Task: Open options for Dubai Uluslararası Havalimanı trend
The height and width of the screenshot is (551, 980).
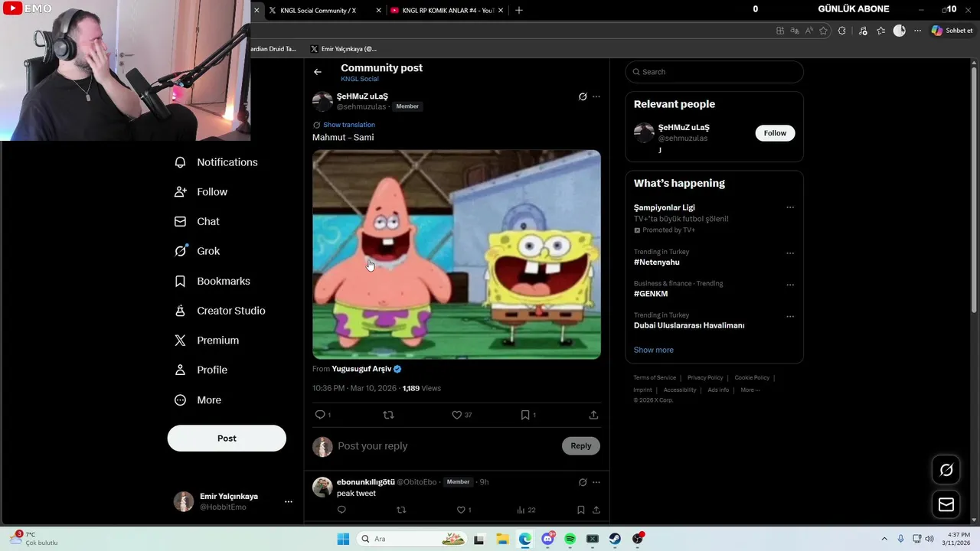Action: click(790, 316)
